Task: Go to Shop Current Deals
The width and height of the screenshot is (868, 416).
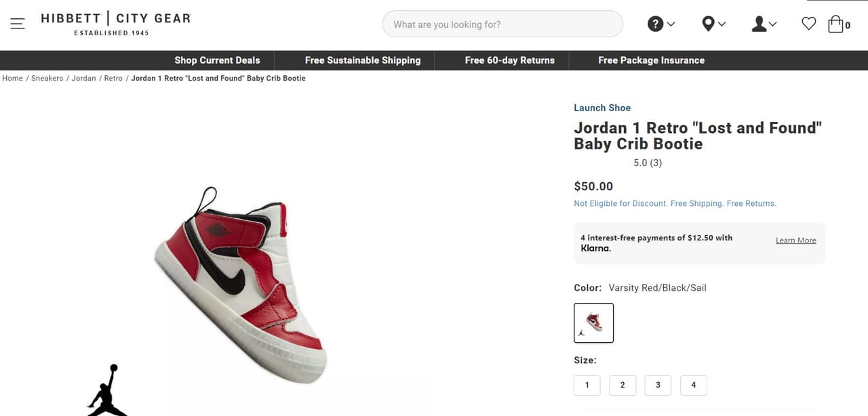Action: click(217, 60)
